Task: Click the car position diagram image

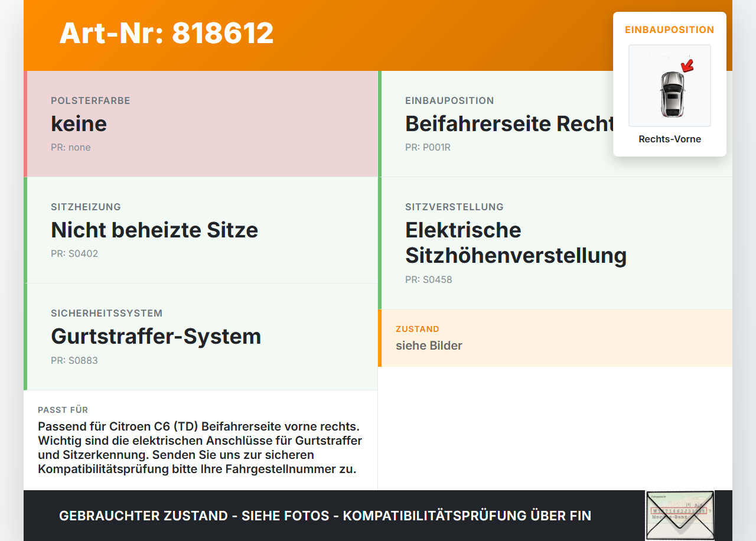Action: tap(670, 86)
